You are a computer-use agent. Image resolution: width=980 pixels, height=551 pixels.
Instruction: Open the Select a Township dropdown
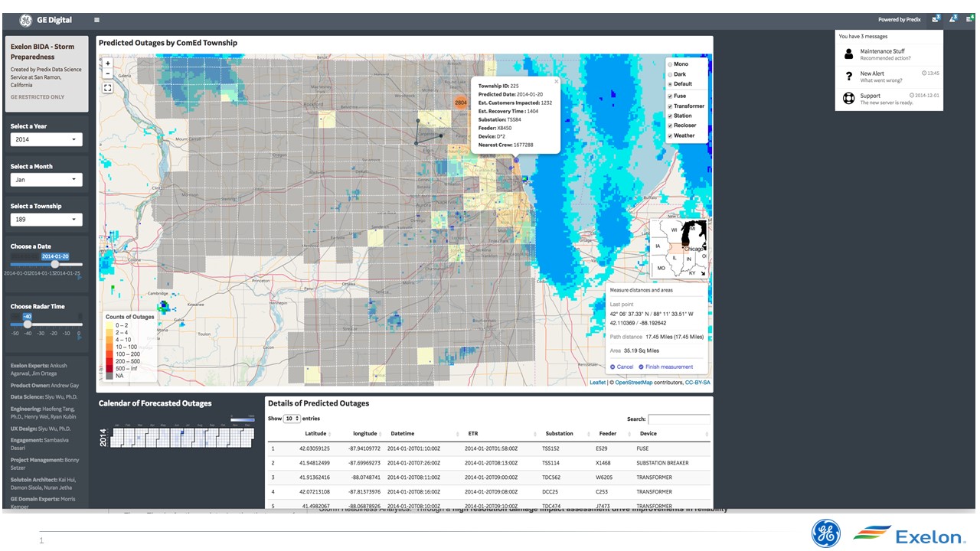pos(47,220)
